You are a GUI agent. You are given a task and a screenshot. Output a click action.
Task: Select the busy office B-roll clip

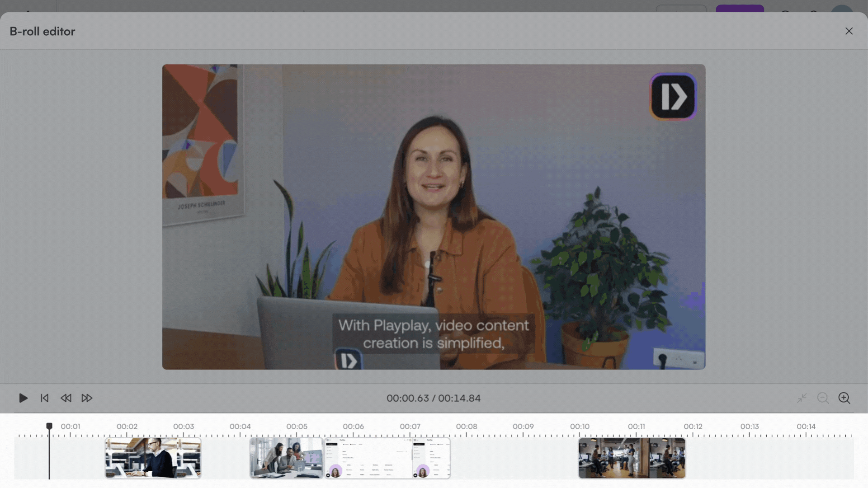(632, 458)
